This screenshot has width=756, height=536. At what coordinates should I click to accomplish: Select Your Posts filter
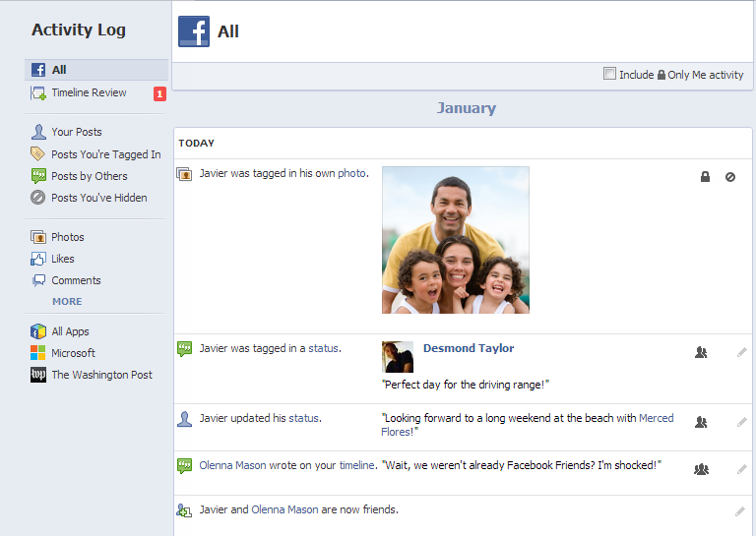tap(76, 132)
